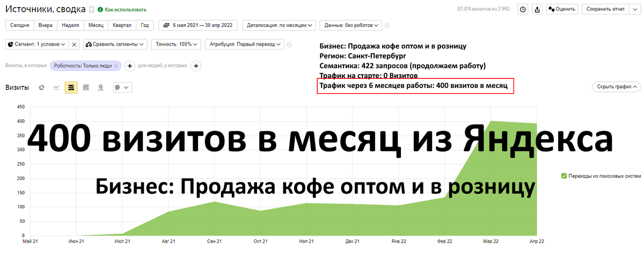The height and width of the screenshot is (255, 644).
Task: Open the Сегмент: 1 условие dropdown
Action: click(x=36, y=45)
